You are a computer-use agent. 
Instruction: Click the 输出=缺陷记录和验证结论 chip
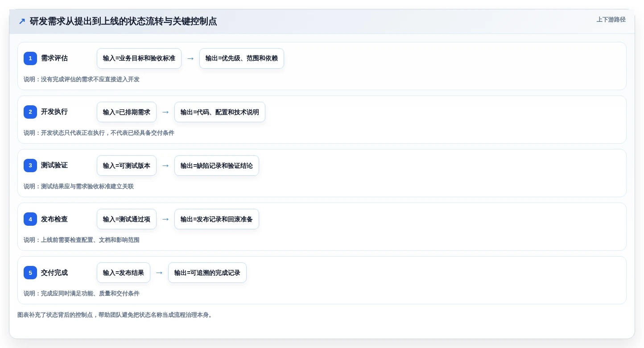(217, 166)
